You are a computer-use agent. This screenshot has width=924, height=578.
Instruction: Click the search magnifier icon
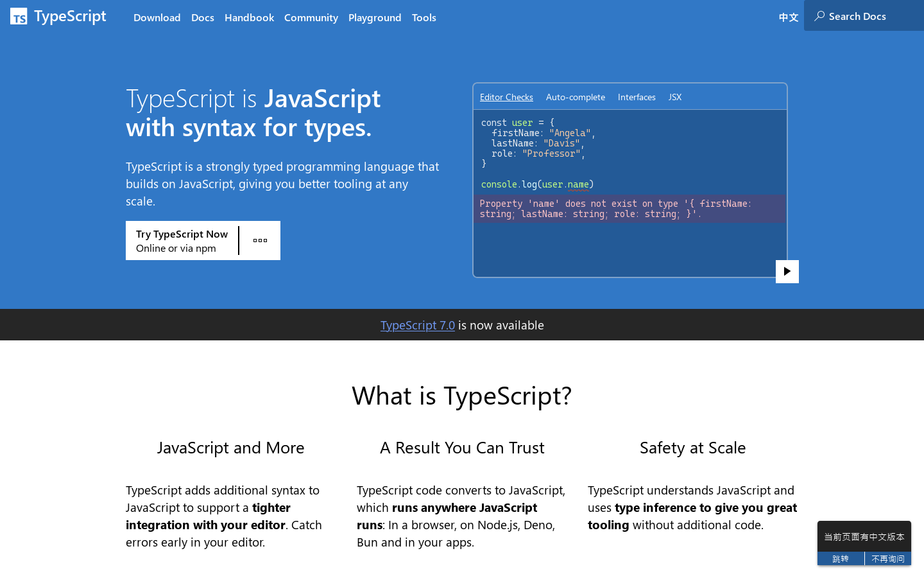pyautogui.click(x=819, y=16)
